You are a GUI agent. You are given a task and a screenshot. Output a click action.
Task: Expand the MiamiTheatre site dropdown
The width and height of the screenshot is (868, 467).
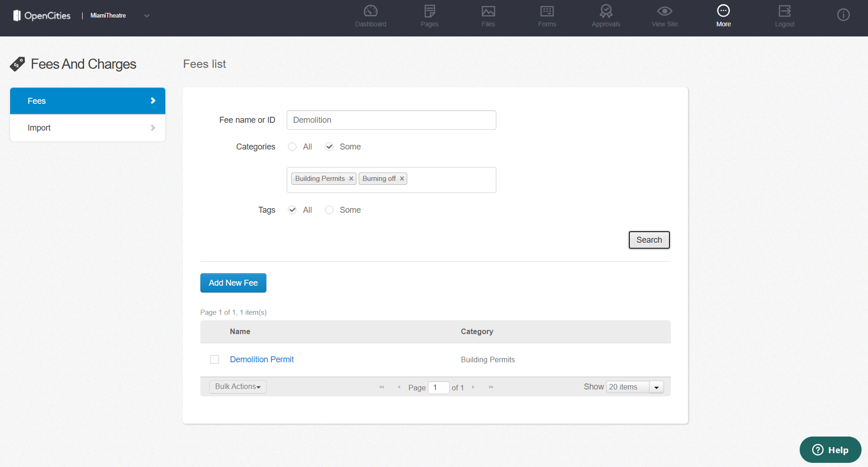(x=147, y=16)
